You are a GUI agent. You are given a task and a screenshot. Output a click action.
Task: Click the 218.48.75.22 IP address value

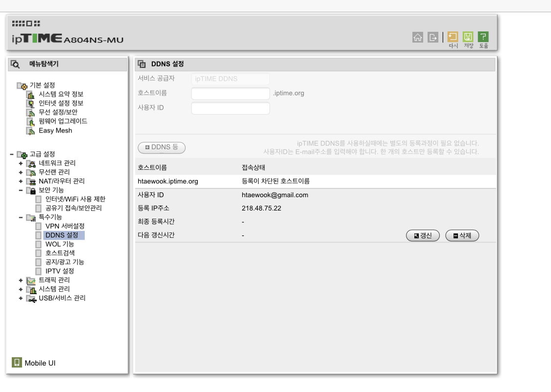[x=262, y=208]
